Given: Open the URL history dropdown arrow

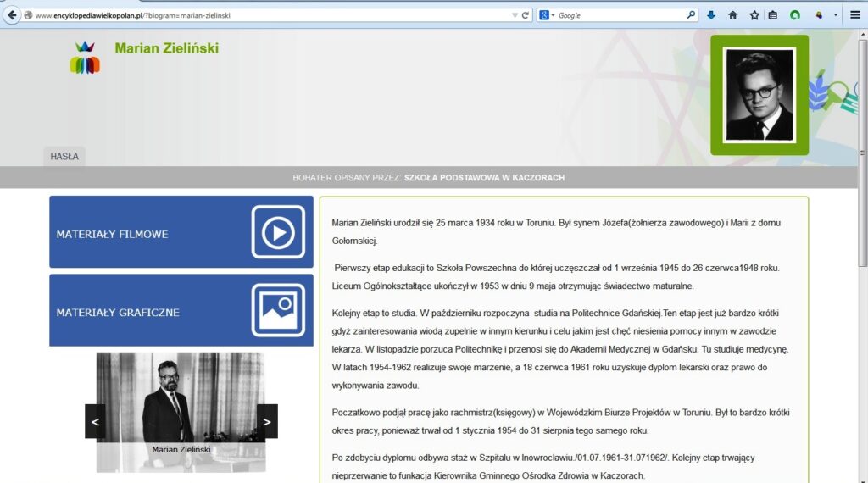Looking at the screenshot, I should [515, 15].
